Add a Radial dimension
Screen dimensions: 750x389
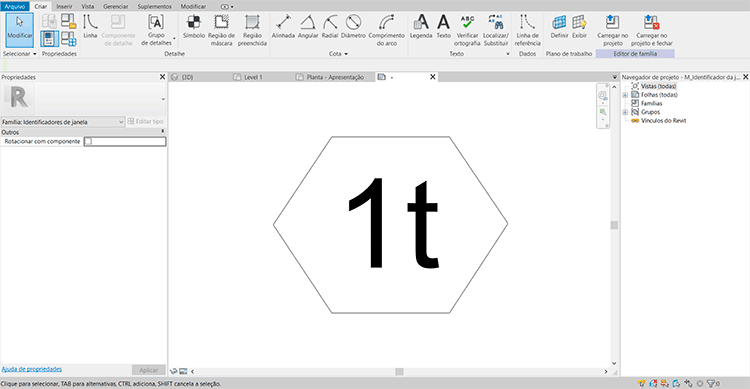click(330, 27)
